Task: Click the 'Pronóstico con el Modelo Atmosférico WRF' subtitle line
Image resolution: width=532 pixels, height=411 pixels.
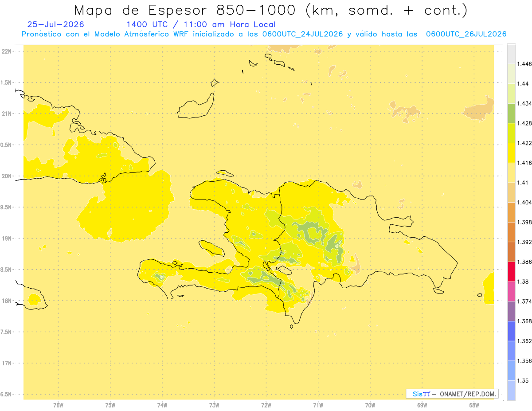Action: coord(264,34)
